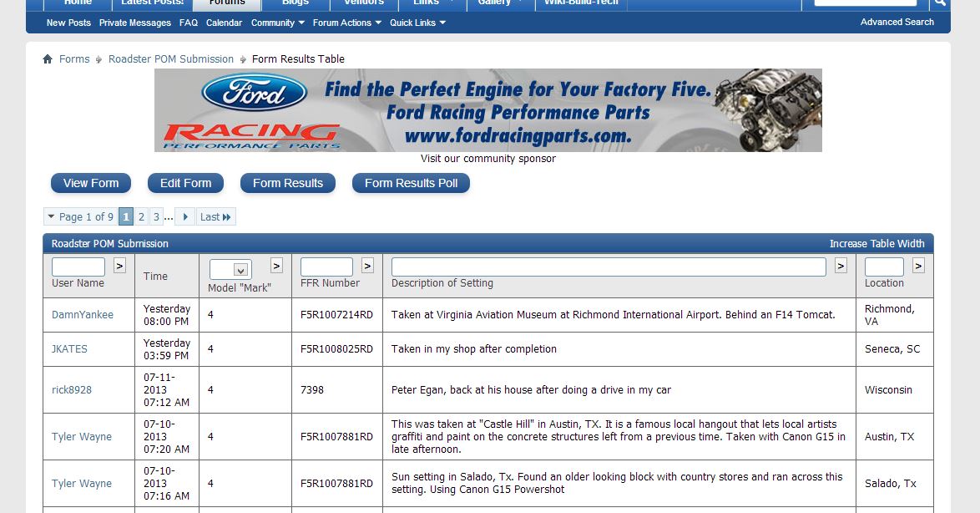Click the Form Results button
Viewport: 980px width, 513px height.
pos(287,183)
